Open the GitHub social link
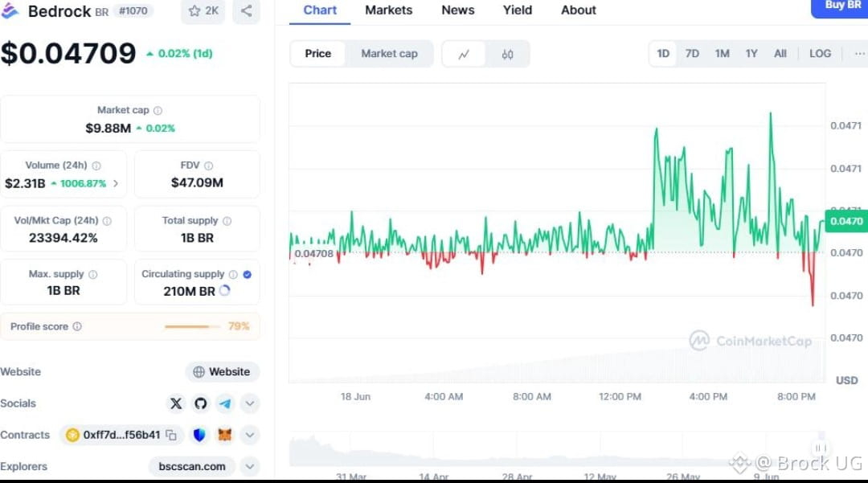868x483 pixels. [200, 403]
